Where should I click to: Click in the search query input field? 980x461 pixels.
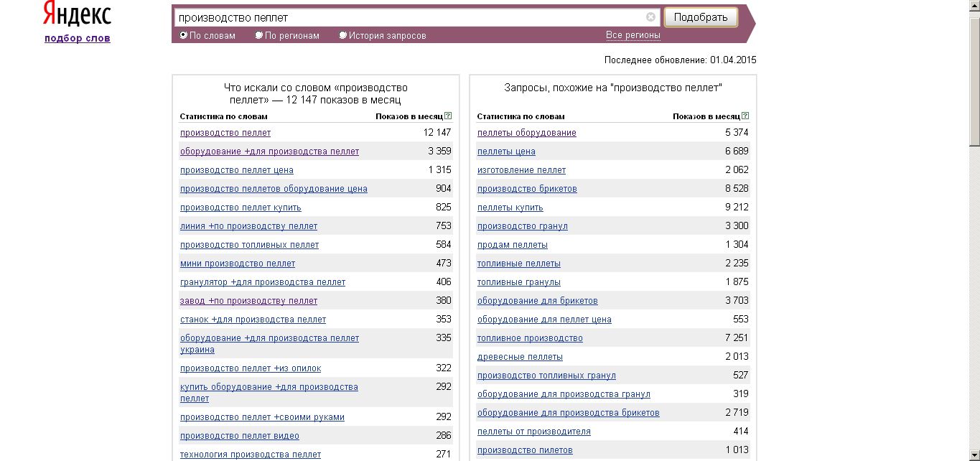[409, 17]
